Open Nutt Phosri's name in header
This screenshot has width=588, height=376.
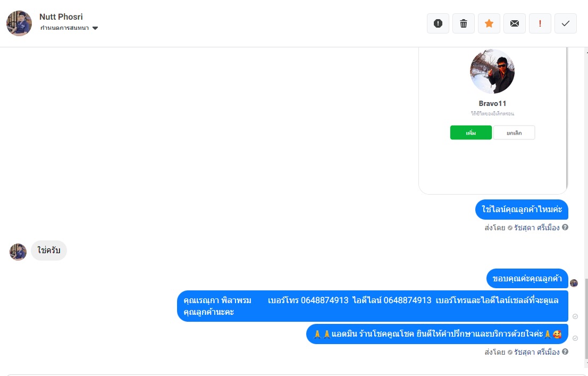61,17
